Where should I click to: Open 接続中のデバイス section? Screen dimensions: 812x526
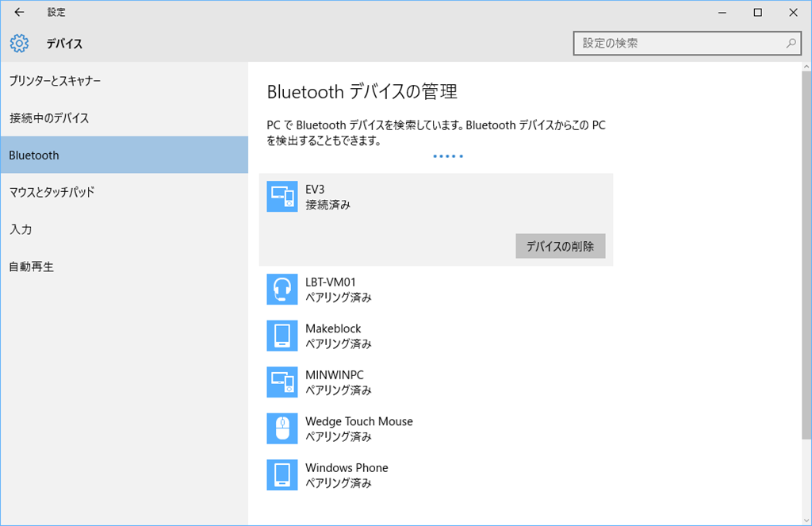49,118
